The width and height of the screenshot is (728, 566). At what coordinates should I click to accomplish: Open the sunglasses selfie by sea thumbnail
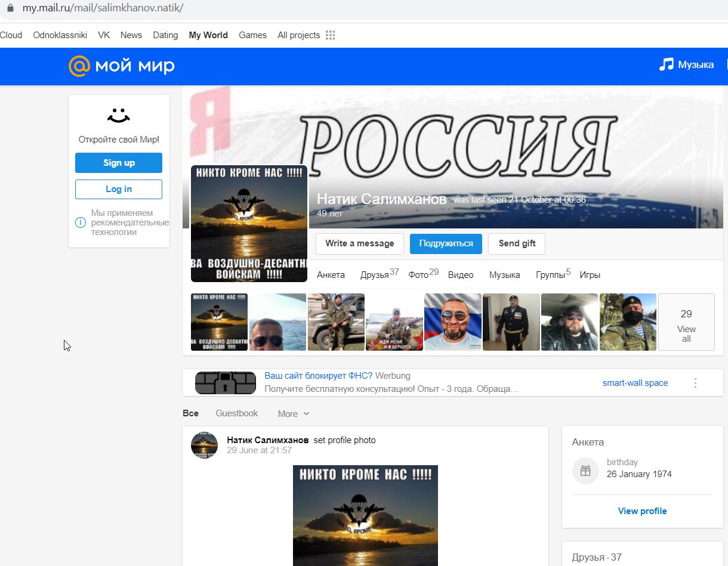click(277, 322)
